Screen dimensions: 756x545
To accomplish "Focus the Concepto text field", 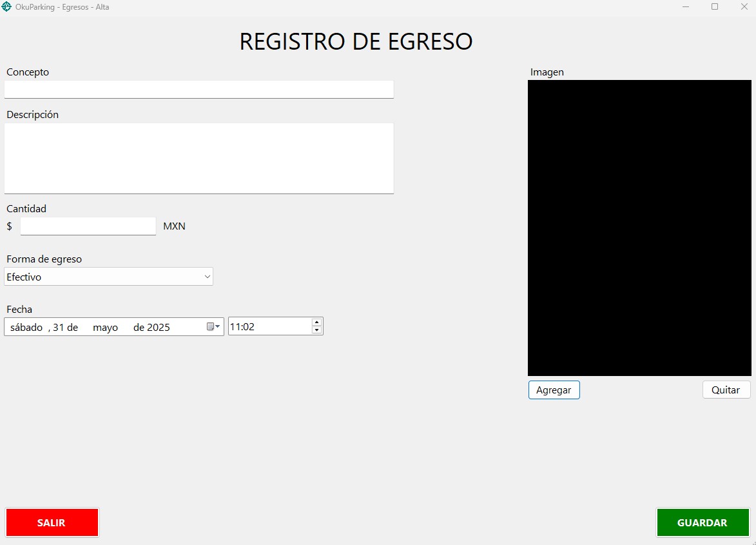I will point(199,89).
